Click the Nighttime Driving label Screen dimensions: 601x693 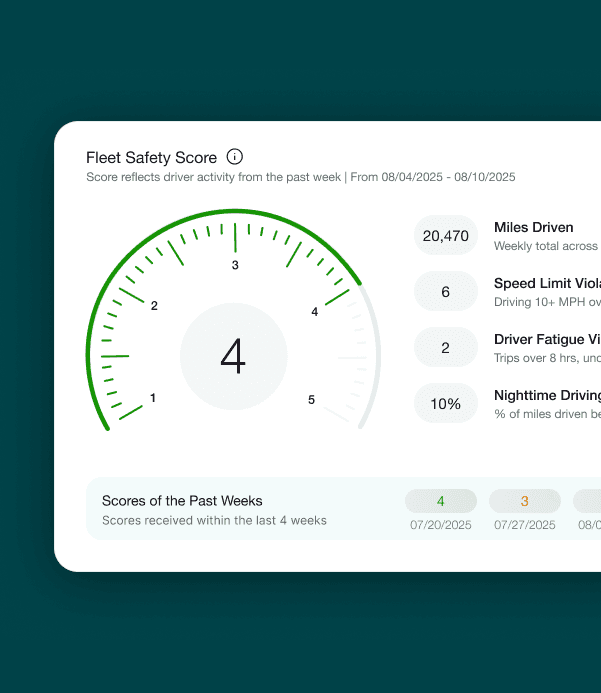(547, 396)
